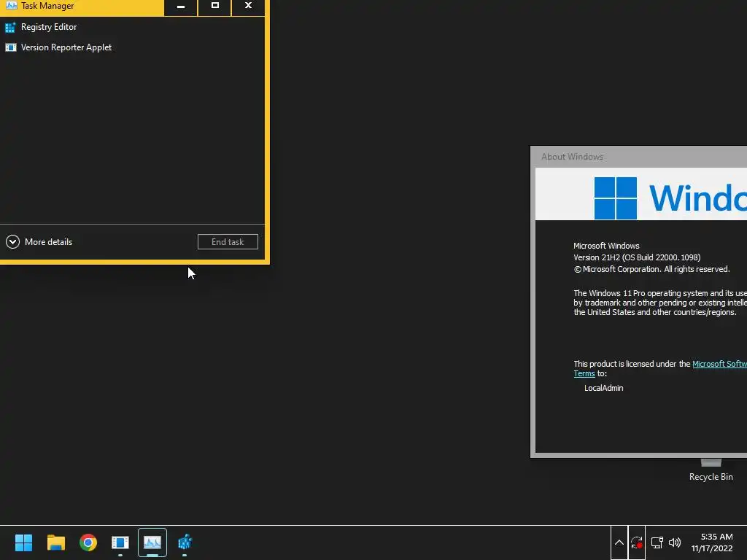The width and height of the screenshot is (747, 560).
Task: Click the Windows logo in About Windows
Action: click(616, 198)
